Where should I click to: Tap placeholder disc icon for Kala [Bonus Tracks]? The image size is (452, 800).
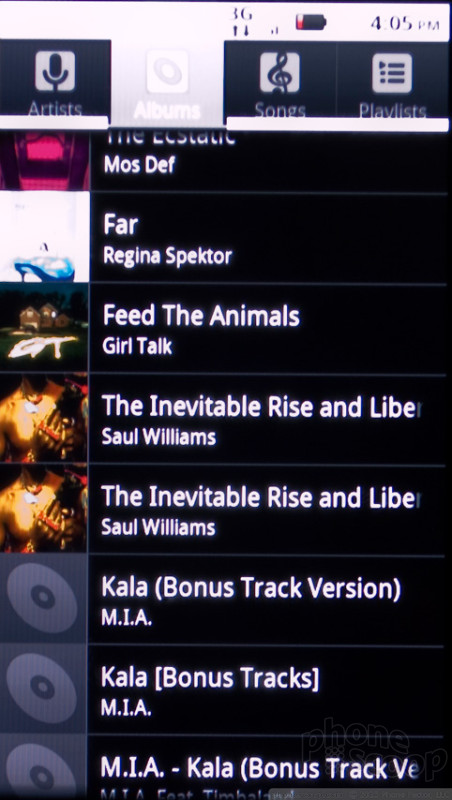(43, 688)
